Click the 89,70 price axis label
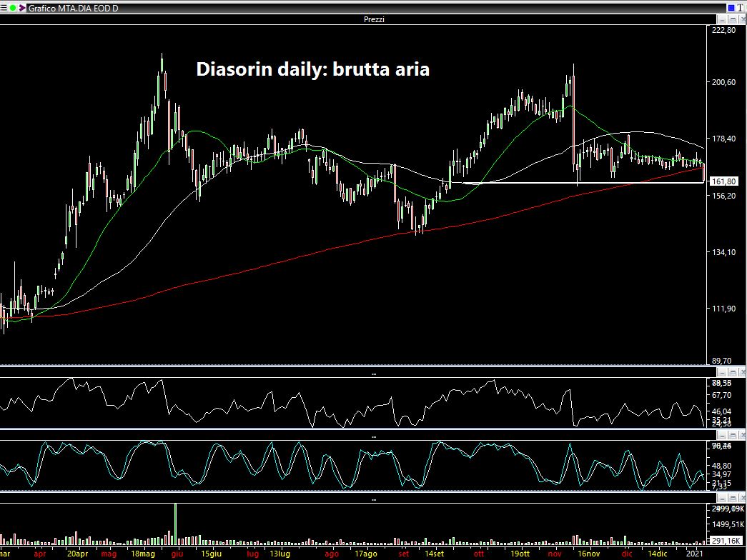The height and width of the screenshot is (560, 747). [722, 361]
